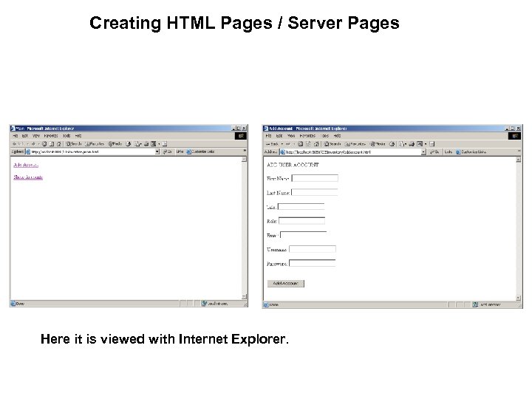Open Help menu in Add Account window
The image size is (532, 399).
pos(337,136)
